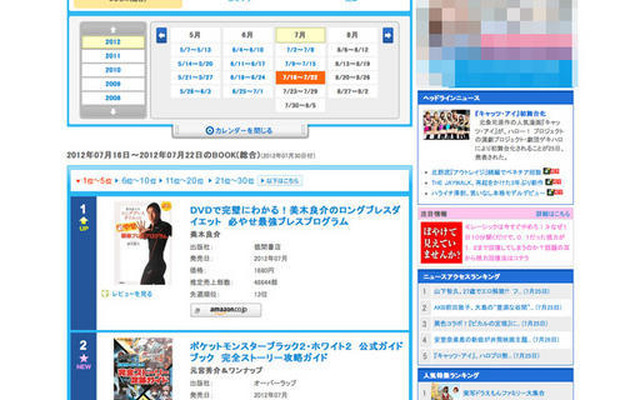Select year 2010 in the year list
The image size is (640, 400).
coord(113,70)
